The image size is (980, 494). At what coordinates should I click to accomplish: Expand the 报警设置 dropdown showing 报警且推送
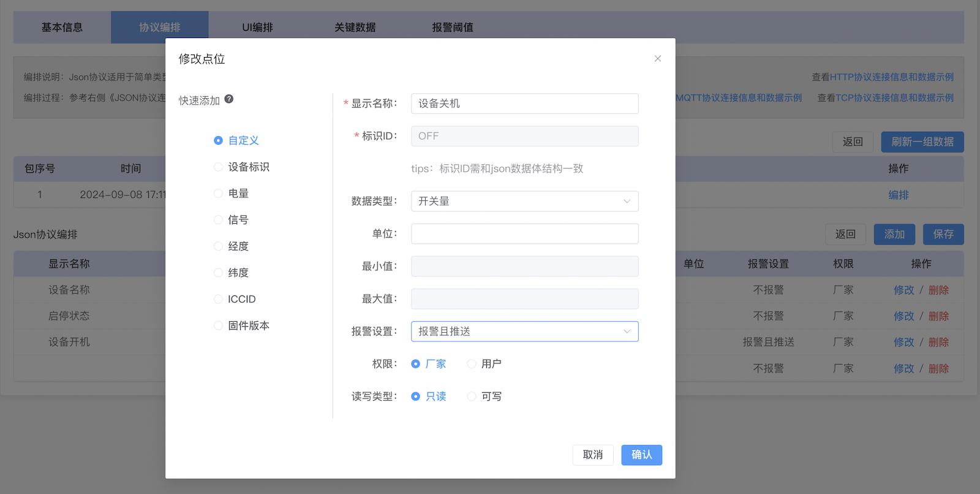tap(524, 332)
